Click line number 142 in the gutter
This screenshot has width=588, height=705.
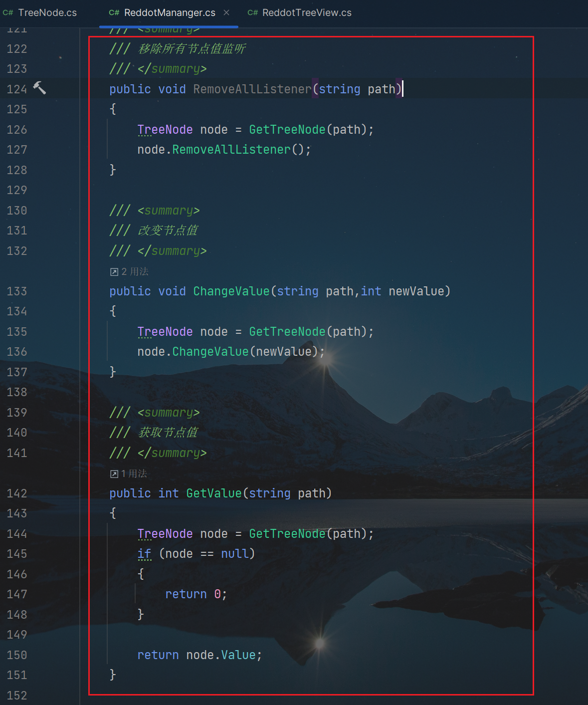point(17,493)
